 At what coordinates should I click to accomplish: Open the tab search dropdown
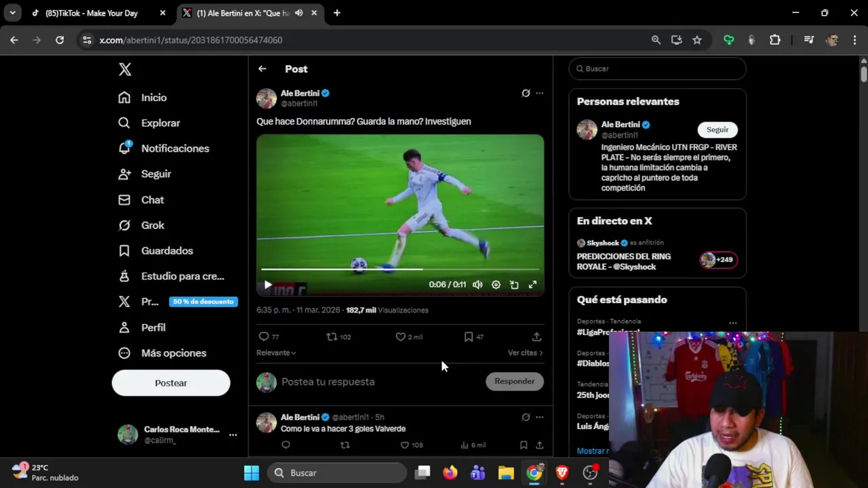pos(12,13)
